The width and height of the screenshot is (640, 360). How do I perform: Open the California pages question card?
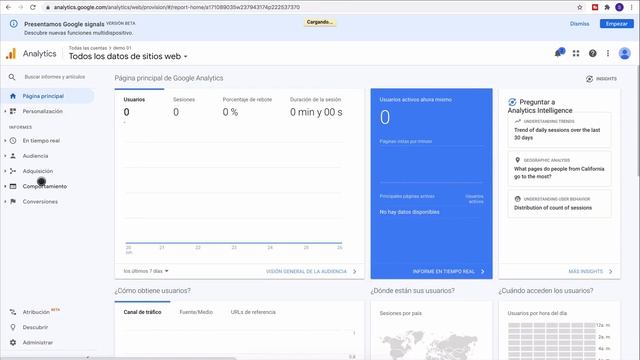point(559,169)
